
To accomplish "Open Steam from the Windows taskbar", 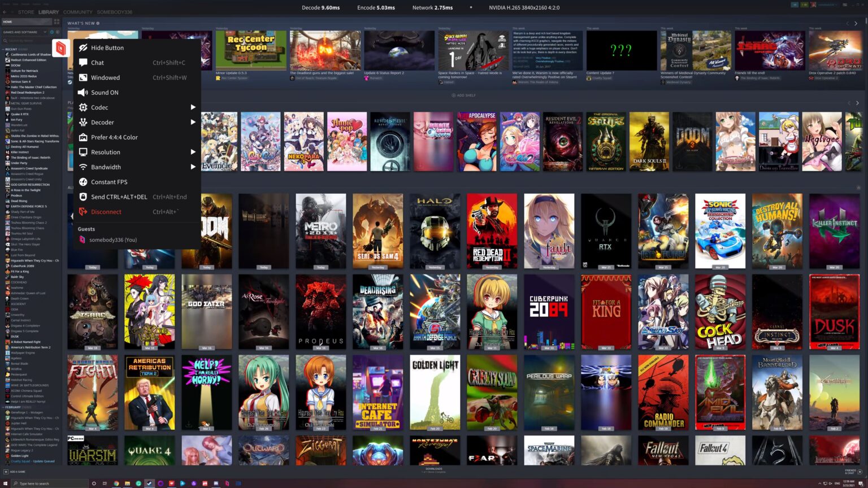I will [149, 484].
